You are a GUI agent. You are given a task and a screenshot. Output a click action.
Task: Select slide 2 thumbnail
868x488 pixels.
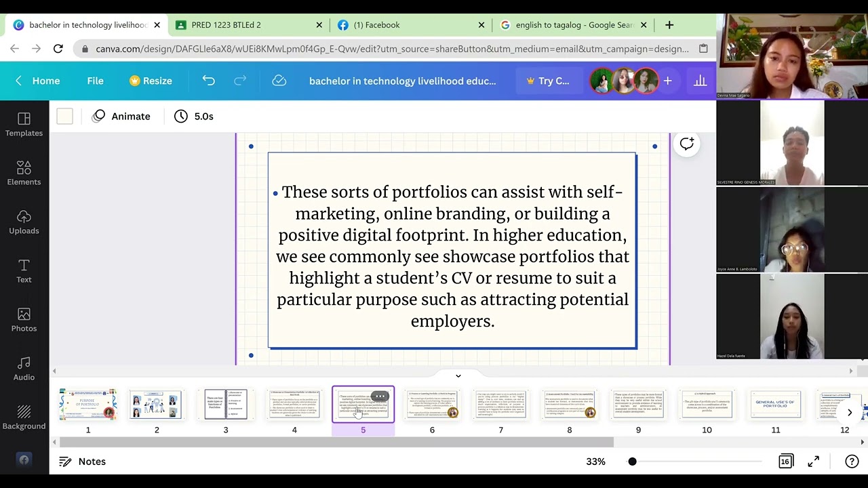(x=156, y=405)
